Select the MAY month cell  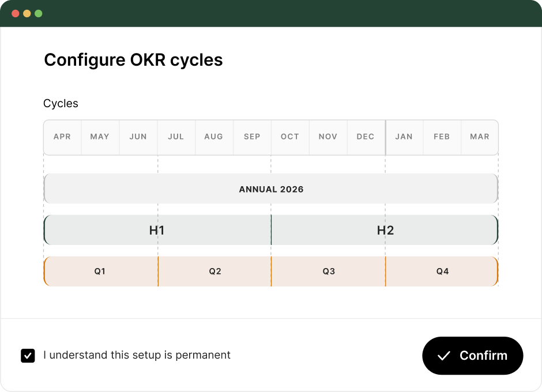[x=100, y=137]
